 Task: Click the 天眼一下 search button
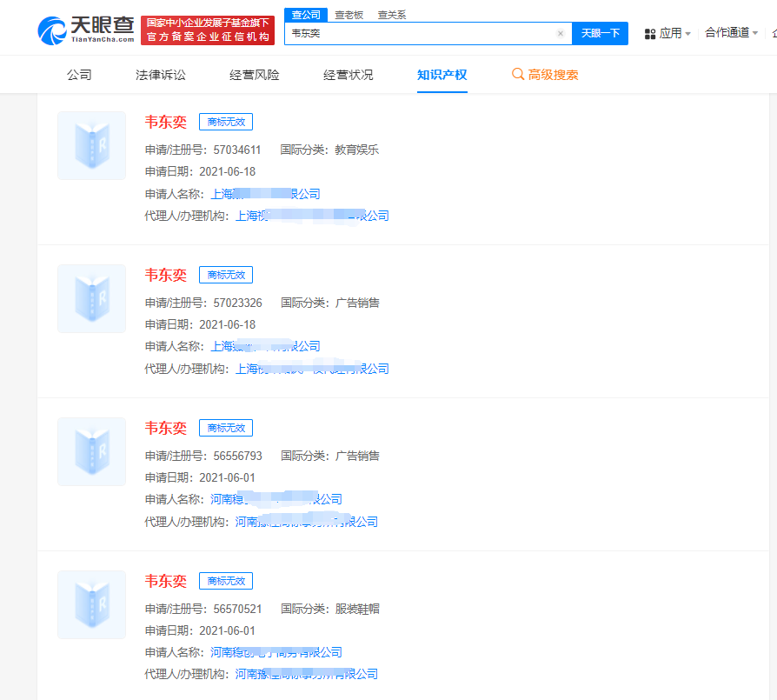(600, 33)
